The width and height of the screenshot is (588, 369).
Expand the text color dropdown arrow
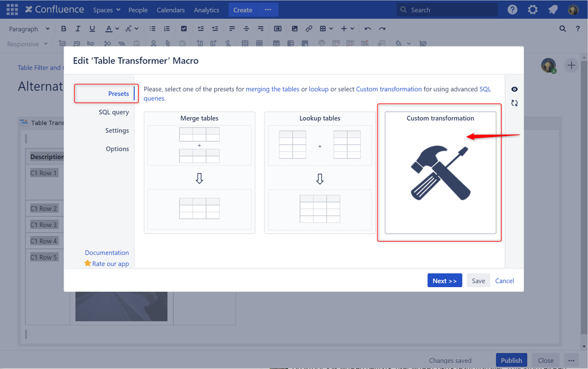pyautogui.click(x=117, y=29)
